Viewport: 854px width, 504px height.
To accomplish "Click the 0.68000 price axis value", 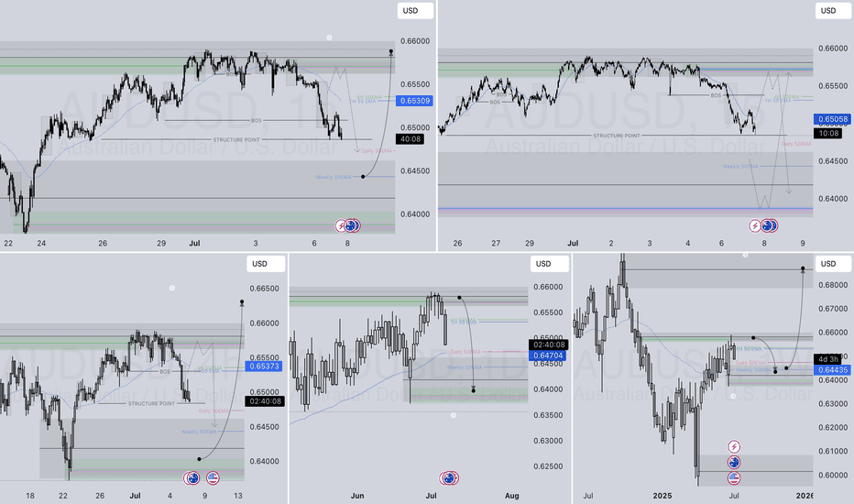I will [832, 285].
